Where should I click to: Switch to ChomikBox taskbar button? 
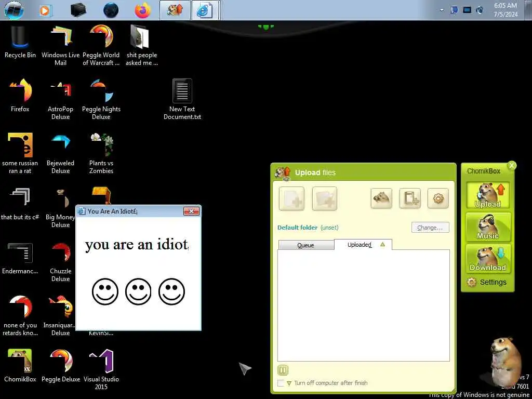175,10
